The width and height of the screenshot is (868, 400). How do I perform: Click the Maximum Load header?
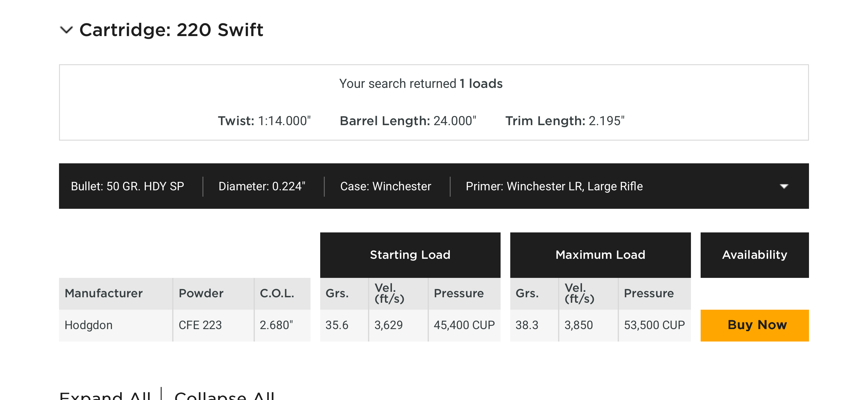600,255
